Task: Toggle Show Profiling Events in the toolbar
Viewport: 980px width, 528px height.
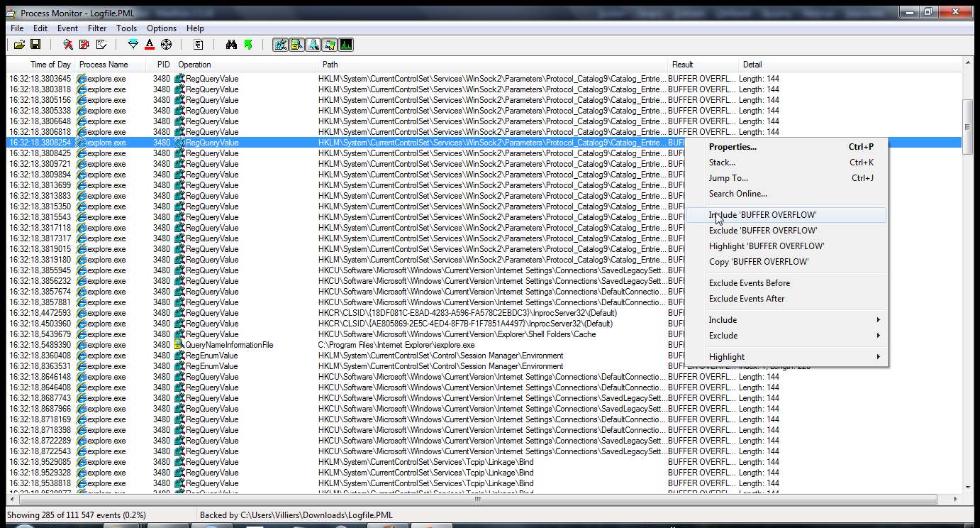Action: (x=345, y=45)
